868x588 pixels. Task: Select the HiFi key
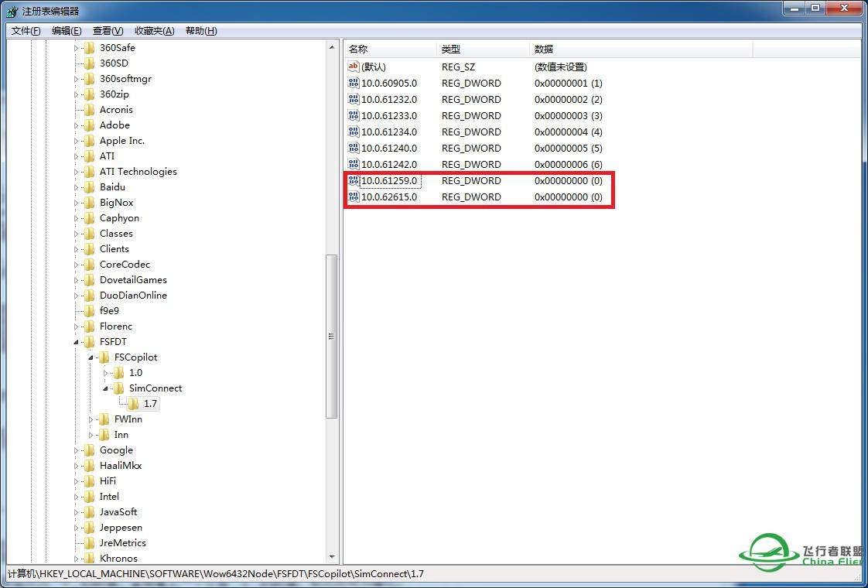[108, 482]
